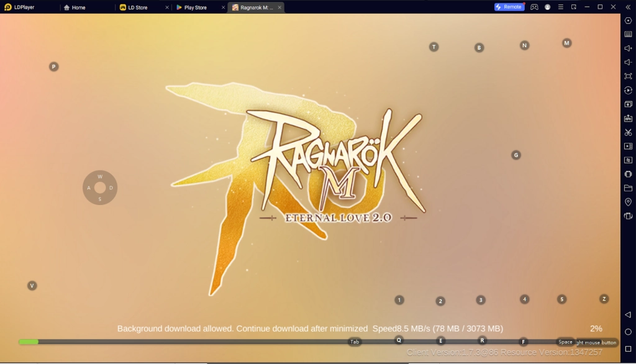Click the install APK icon
Viewport: 636px width, 364px height.
[x=628, y=118]
